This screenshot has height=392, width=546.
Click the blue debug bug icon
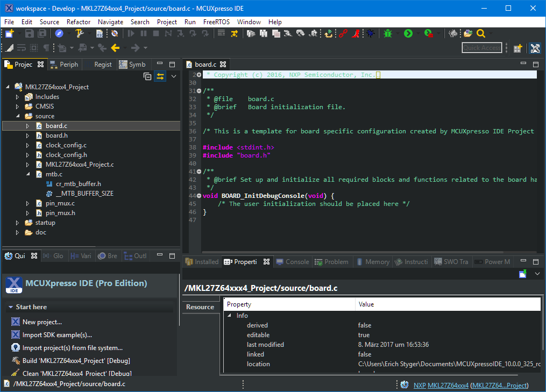point(371,33)
